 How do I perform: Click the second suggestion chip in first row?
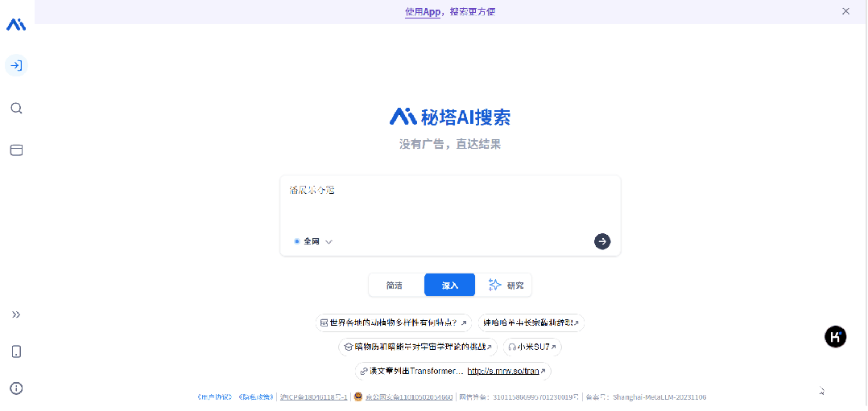point(531,323)
